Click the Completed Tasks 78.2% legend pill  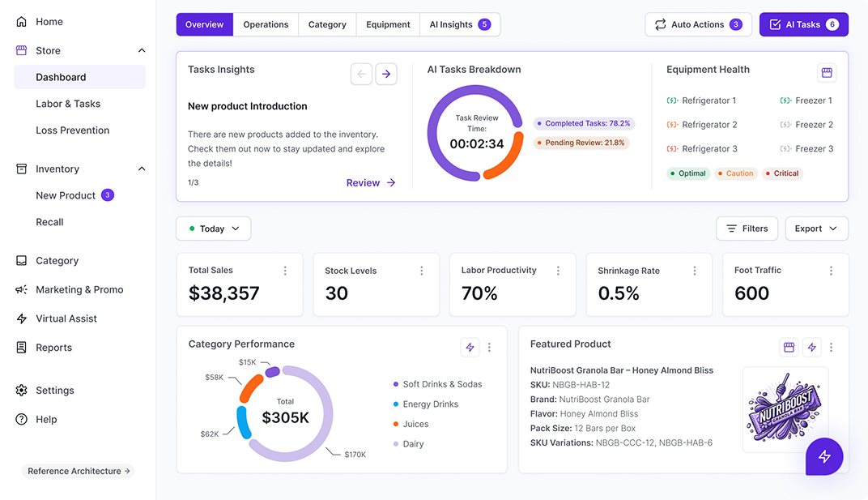click(x=584, y=124)
